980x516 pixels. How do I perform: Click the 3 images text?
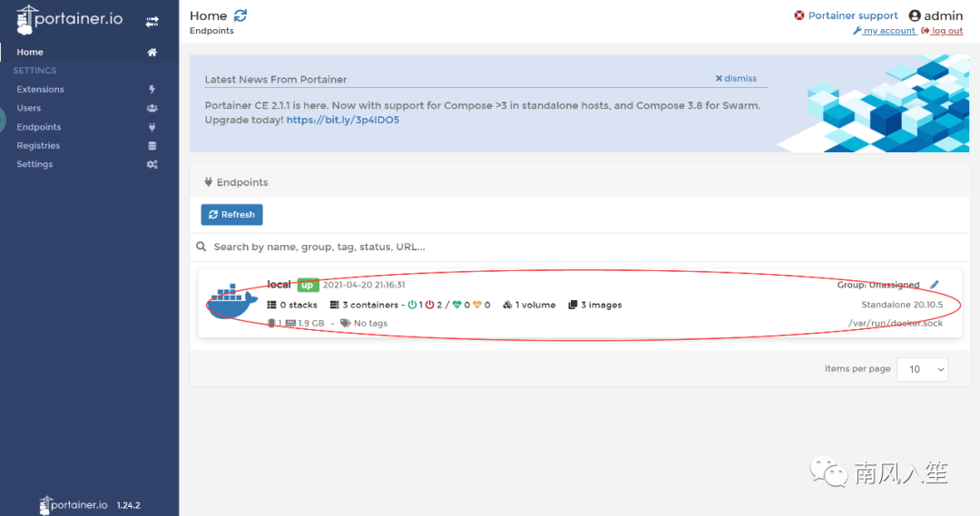(602, 305)
